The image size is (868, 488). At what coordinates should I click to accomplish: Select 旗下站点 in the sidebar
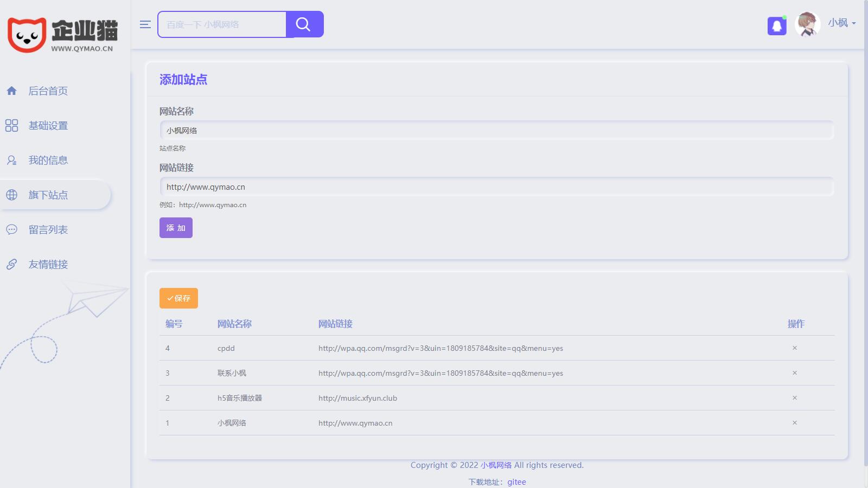coord(48,195)
